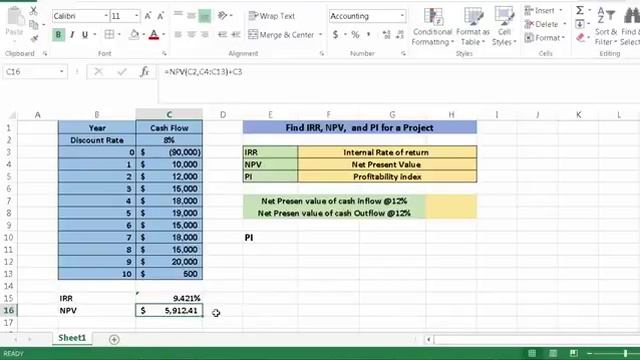Select Bottom Align icon
640x360 pixels.
204,16
